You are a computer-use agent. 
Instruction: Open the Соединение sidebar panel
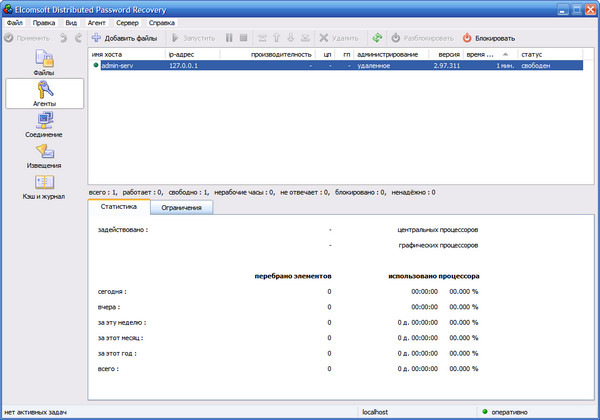[x=43, y=124]
